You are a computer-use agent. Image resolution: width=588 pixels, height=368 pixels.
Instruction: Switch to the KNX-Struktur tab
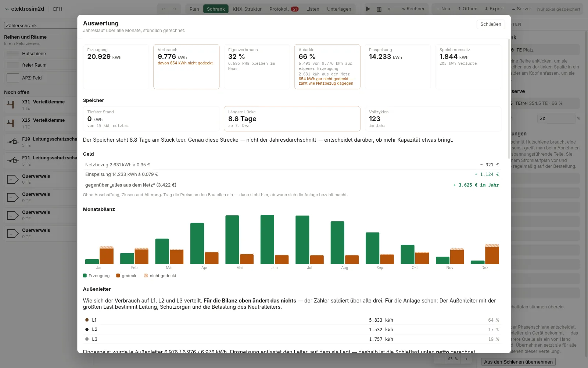click(x=247, y=9)
